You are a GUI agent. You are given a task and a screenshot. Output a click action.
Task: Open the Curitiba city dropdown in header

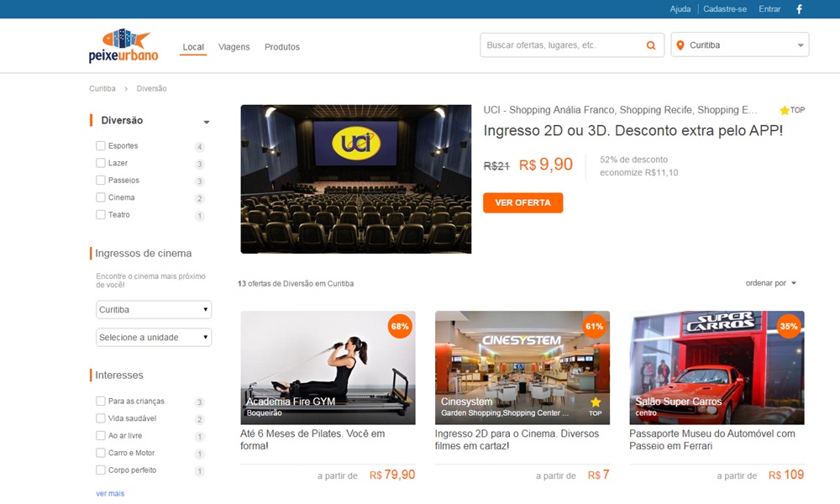740,45
